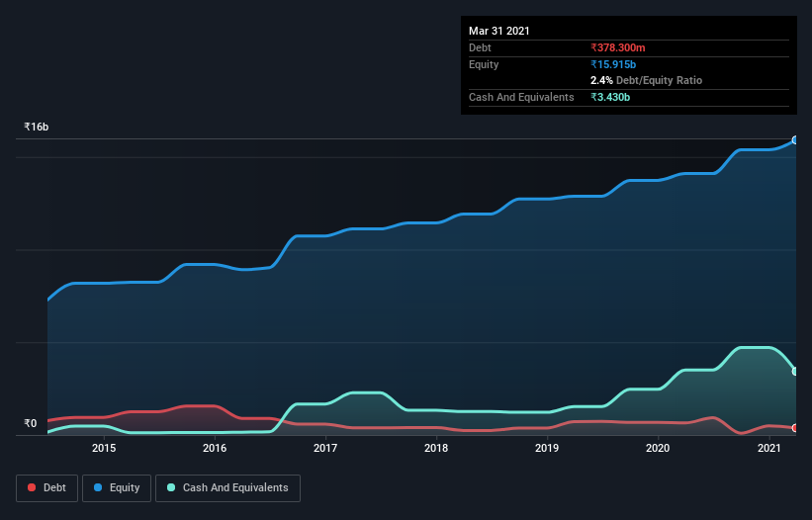
Task: Select the 2015 x-axis label
Action: [104, 448]
